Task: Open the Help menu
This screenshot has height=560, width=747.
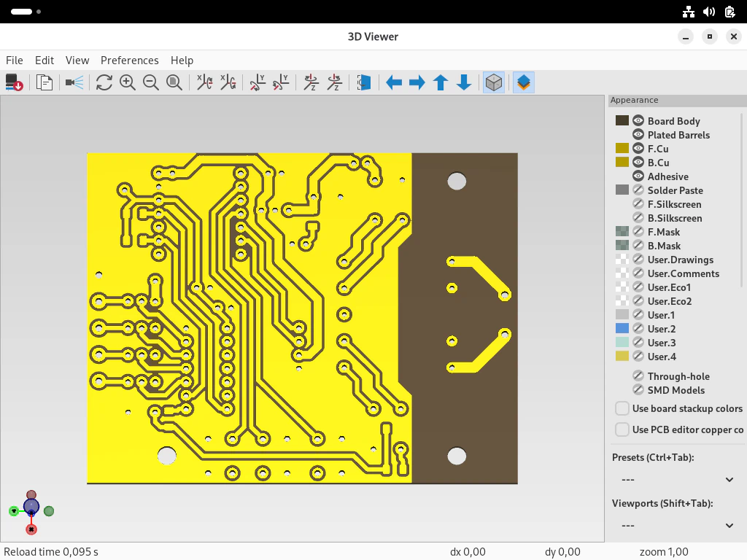Action: (182, 61)
